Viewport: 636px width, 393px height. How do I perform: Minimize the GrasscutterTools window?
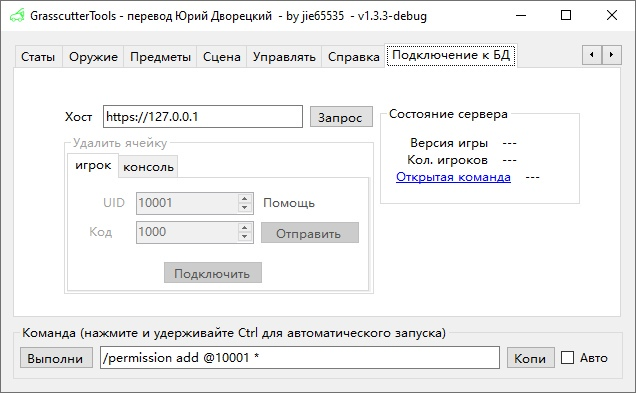[x=521, y=16]
